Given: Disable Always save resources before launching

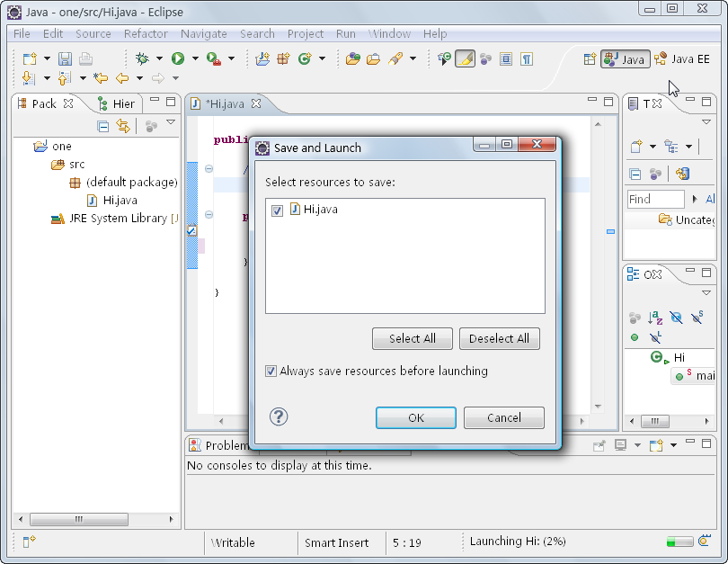Looking at the screenshot, I should [x=271, y=371].
